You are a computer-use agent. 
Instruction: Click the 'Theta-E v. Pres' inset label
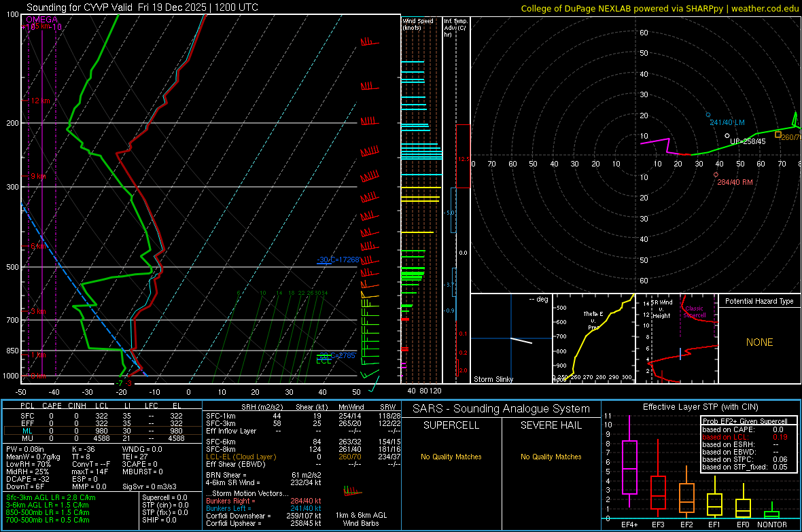click(593, 320)
